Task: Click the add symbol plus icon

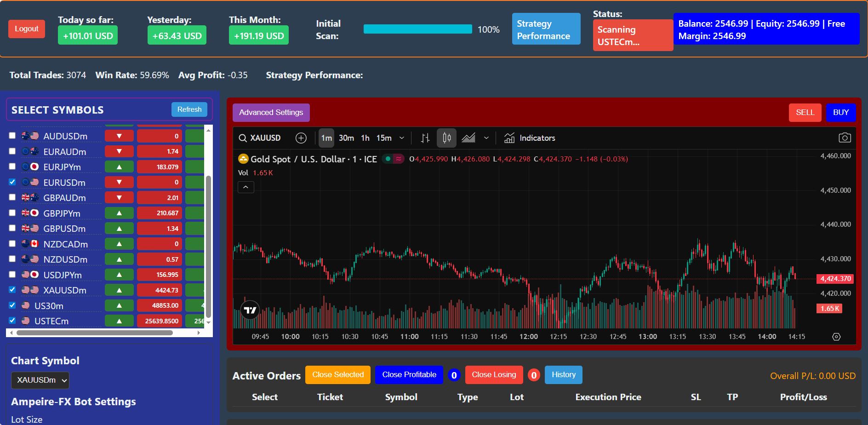Action: [x=301, y=138]
